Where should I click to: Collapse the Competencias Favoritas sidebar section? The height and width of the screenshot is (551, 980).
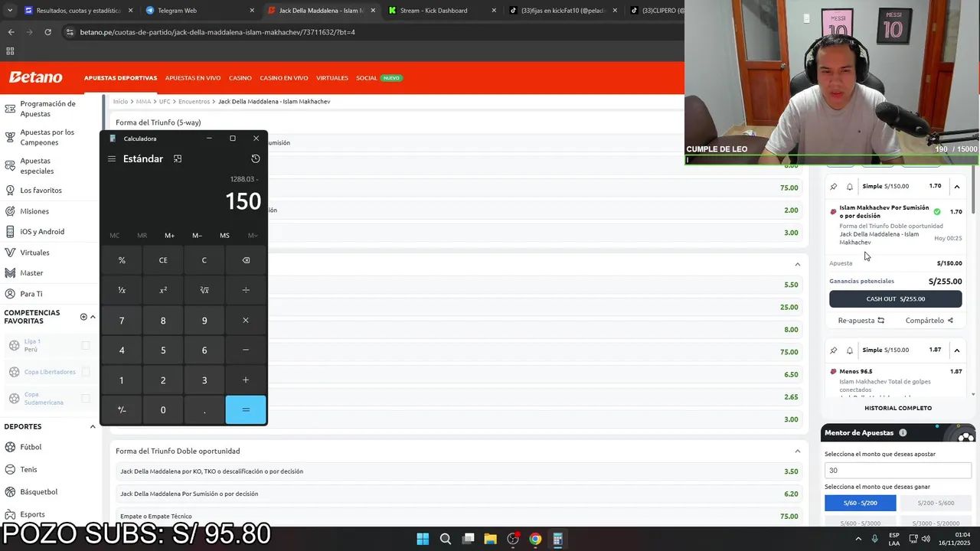(93, 317)
